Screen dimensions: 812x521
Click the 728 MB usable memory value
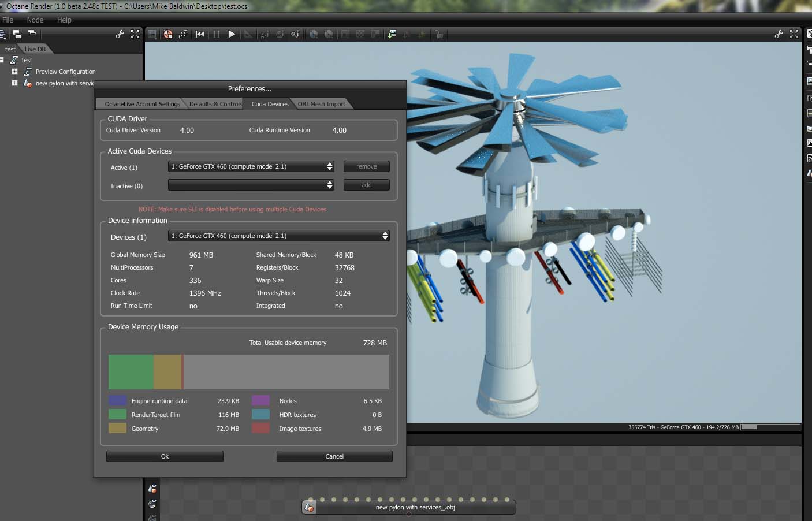point(375,343)
